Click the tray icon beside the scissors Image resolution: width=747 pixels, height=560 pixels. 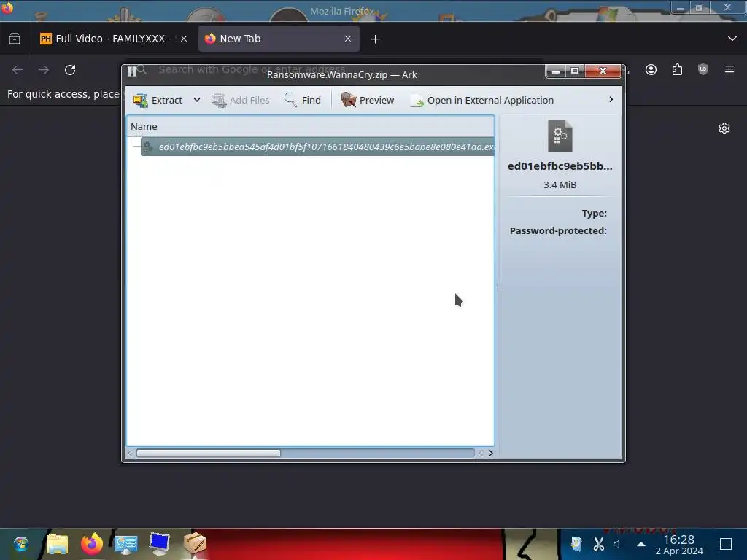[x=577, y=544]
